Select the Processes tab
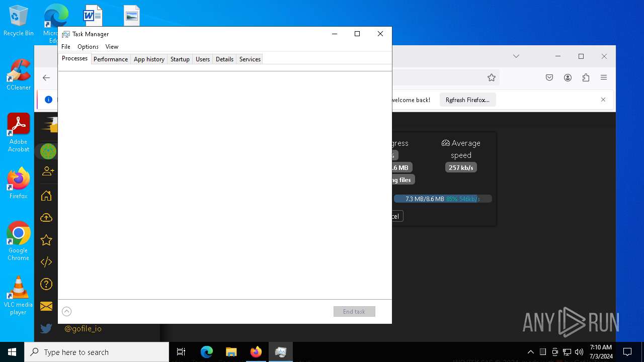Screen dimensions: 644x362 (x=74, y=58)
